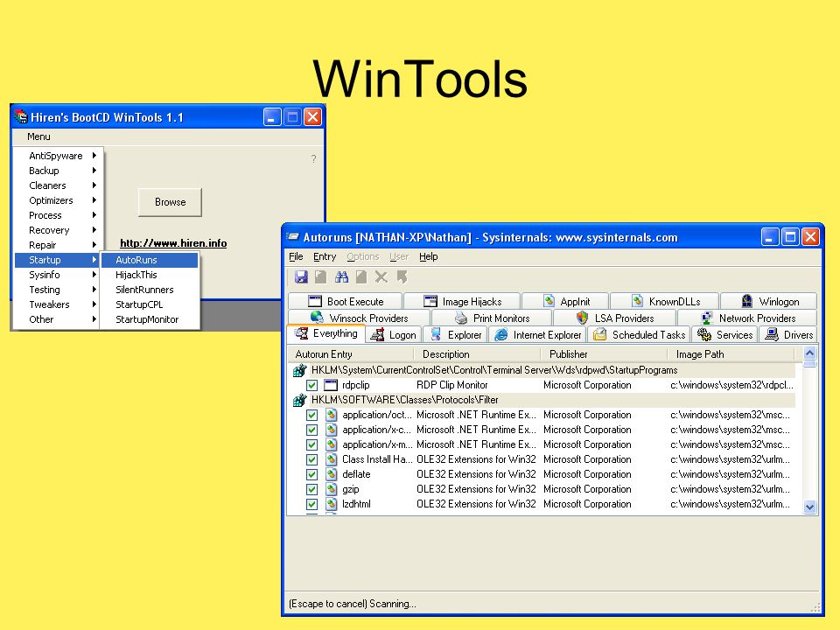This screenshot has width=840, height=630.
Task: Click the Delete X icon in Autoruns toolbar
Action: pos(381,277)
